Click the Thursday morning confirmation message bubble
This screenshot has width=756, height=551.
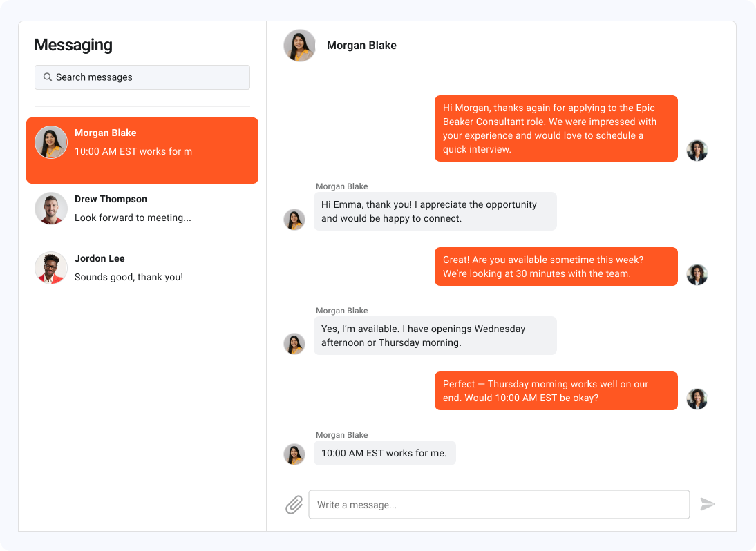pyautogui.click(x=556, y=391)
